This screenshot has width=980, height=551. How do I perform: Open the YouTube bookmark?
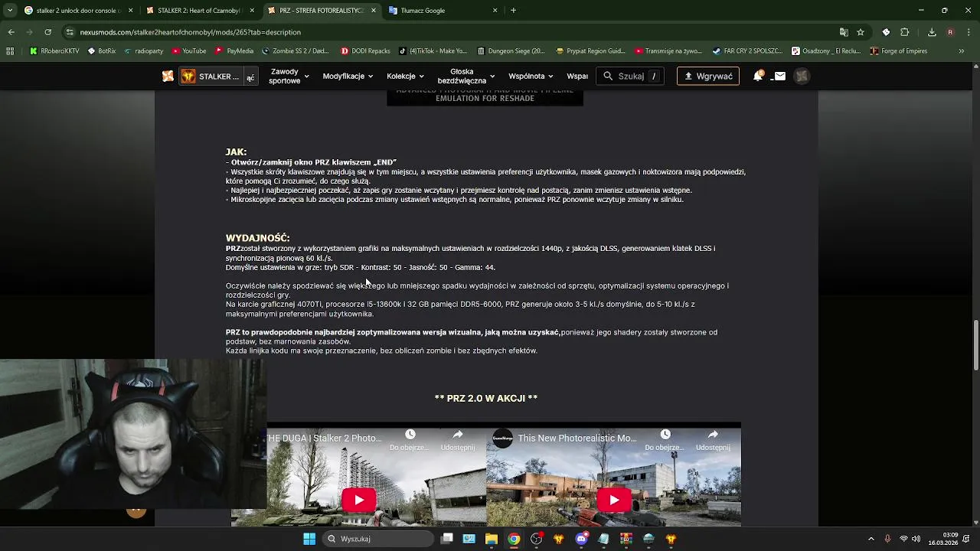[189, 51]
